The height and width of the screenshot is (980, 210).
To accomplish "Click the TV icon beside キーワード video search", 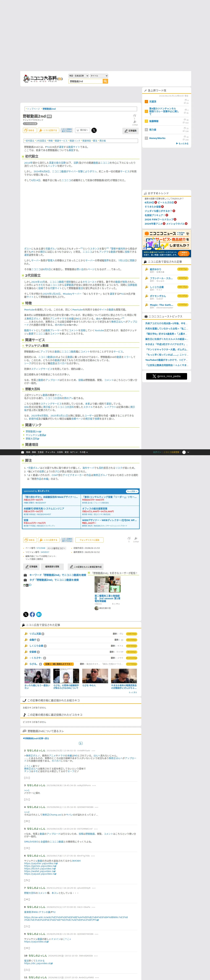I will [x=26, y=575].
